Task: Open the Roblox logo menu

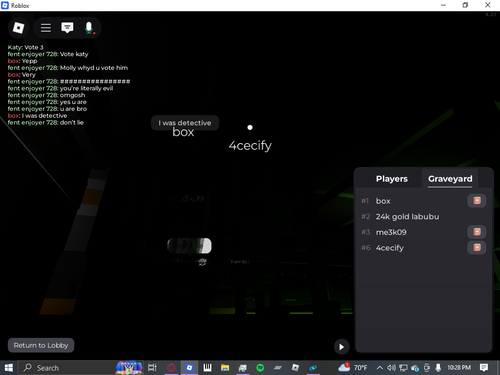Action: [x=18, y=28]
